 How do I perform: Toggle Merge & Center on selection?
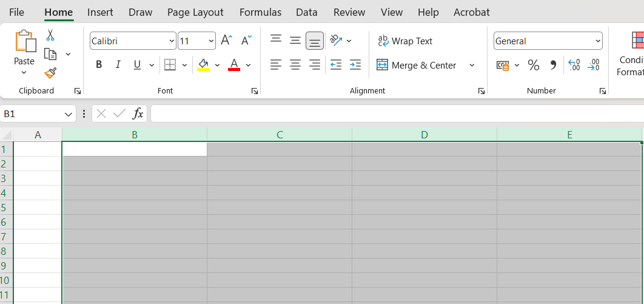(416, 66)
